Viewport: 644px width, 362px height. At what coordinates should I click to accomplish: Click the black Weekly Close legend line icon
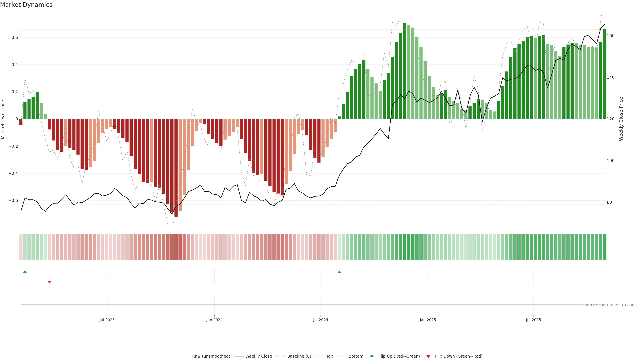238,356
